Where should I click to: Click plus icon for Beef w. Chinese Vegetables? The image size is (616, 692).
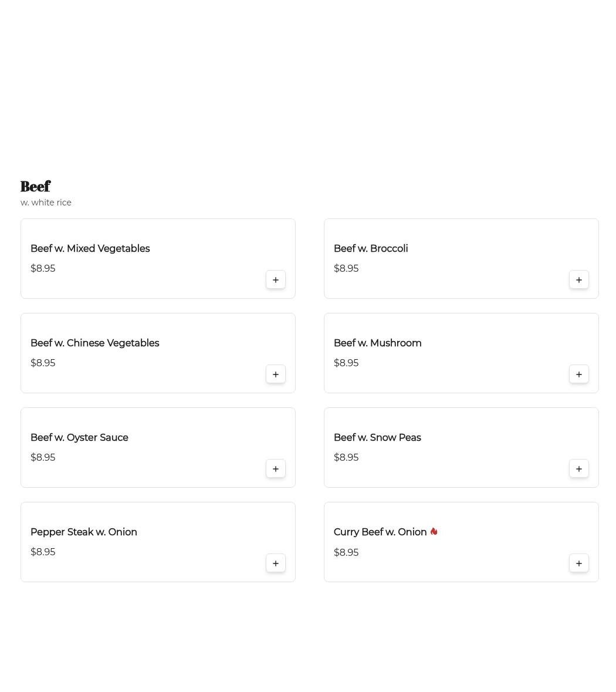[x=275, y=374]
